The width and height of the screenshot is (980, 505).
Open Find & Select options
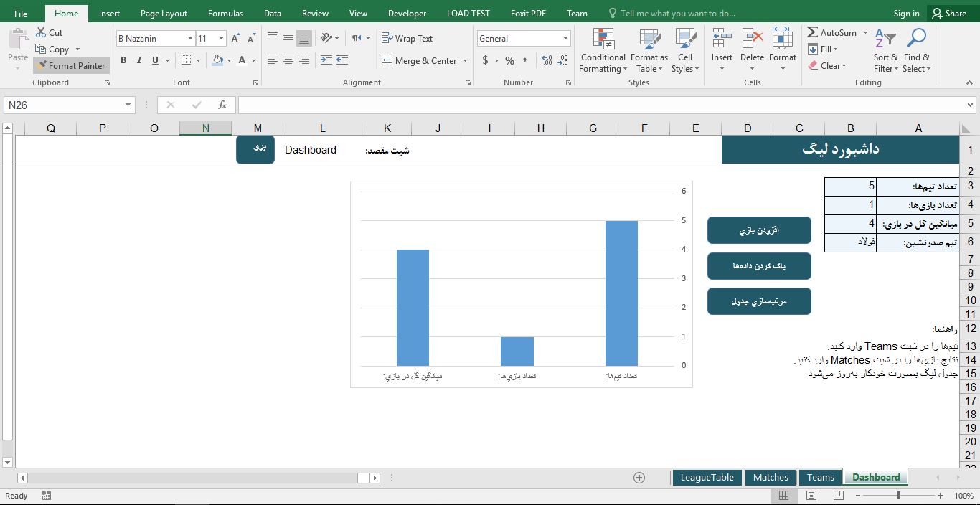(x=916, y=51)
